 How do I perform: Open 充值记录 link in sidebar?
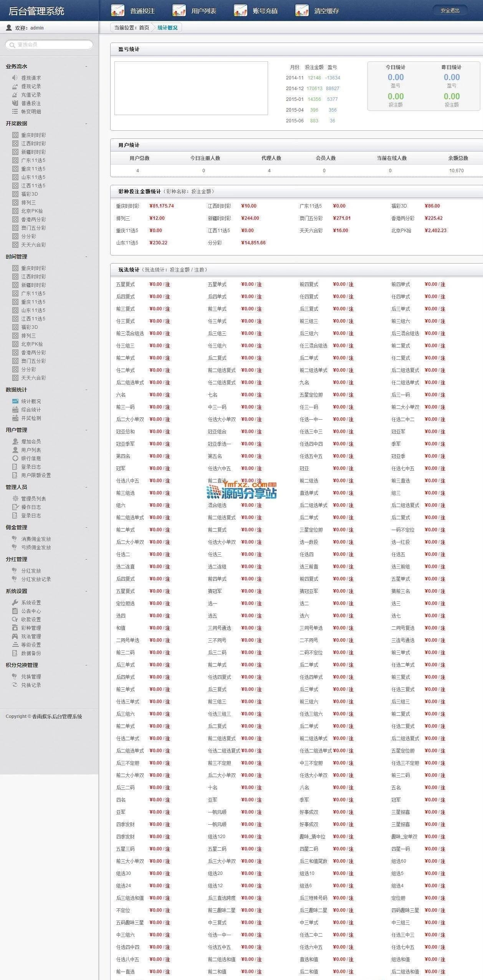(x=31, y=95)
